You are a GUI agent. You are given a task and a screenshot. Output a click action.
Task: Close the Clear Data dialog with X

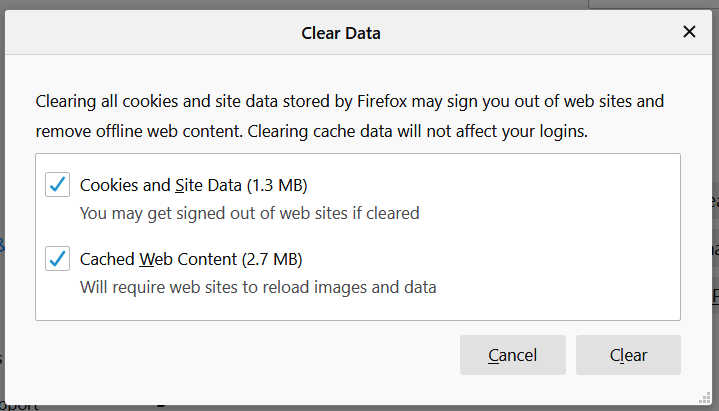(689, 32)
